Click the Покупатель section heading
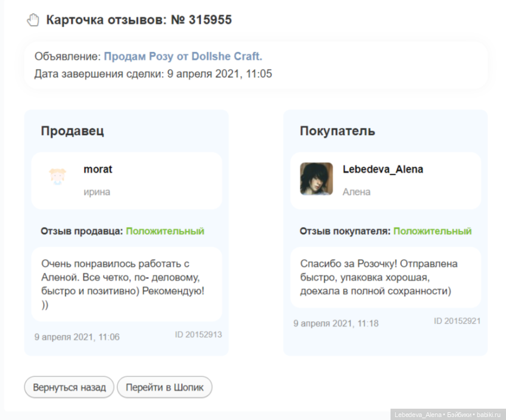Screen dimensions: 506x420 tap(337, 131)
